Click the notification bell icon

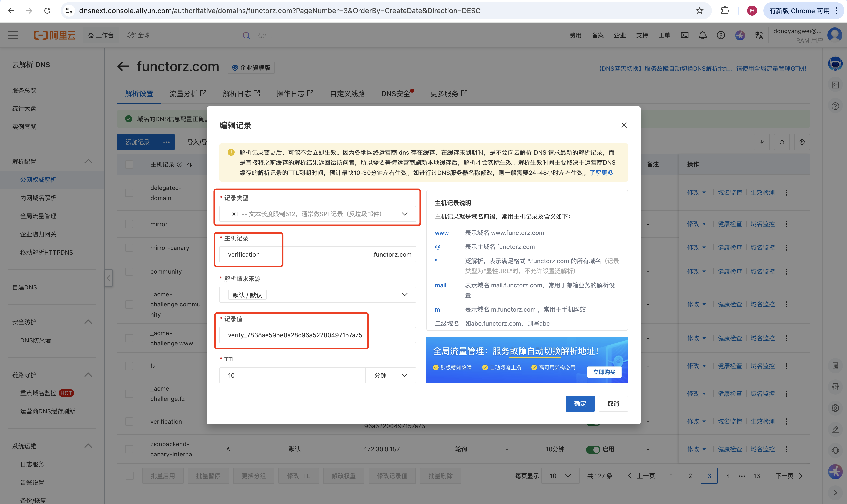click(702, 35)
